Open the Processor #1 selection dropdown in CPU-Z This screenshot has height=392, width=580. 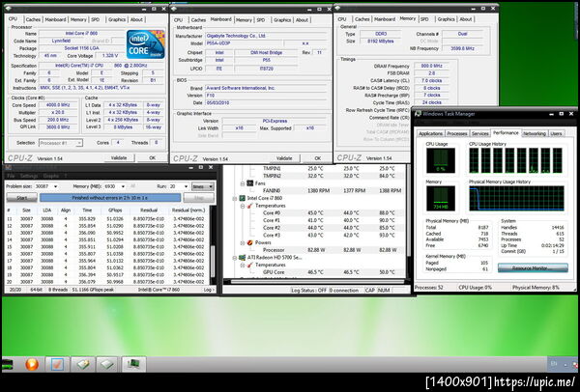click(61, 143)
